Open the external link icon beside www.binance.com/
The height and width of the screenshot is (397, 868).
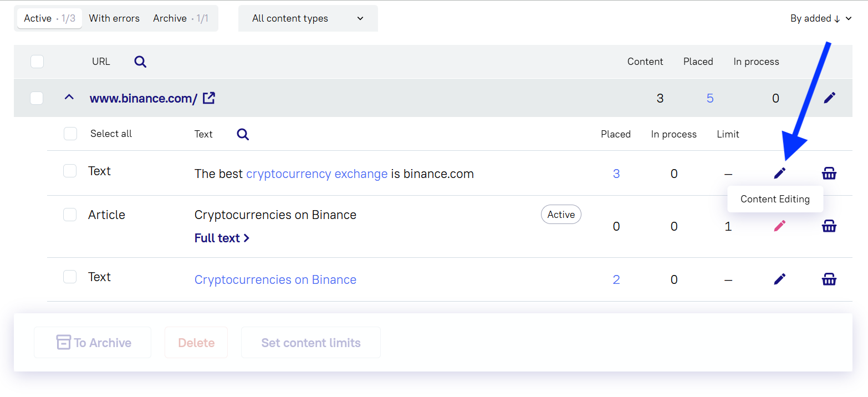pyautogui.click(x=209, y=98)
